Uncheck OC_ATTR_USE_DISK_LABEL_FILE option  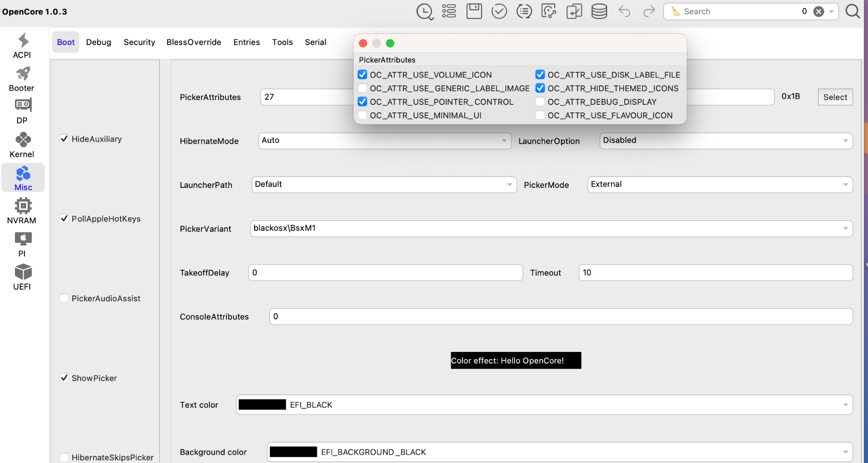point(540,75)
